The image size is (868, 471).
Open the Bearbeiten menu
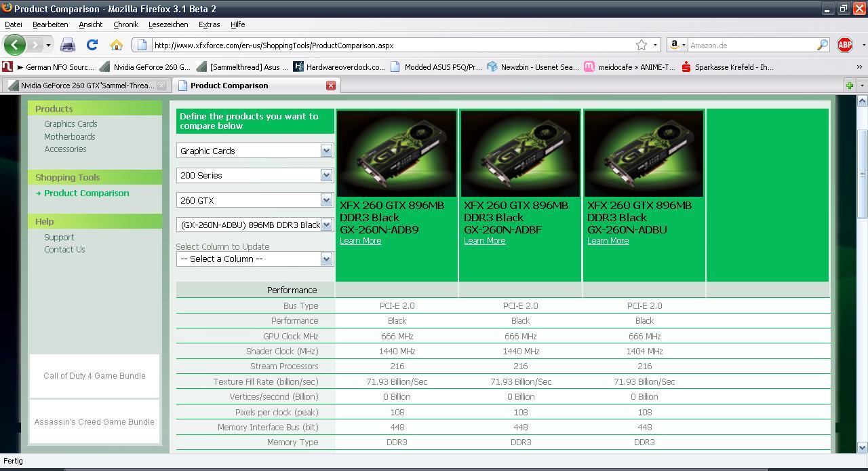coord(50,24)
